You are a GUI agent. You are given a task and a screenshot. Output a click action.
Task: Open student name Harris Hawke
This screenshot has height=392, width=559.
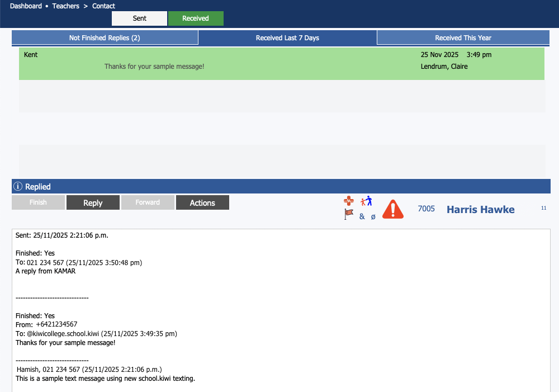480,210
